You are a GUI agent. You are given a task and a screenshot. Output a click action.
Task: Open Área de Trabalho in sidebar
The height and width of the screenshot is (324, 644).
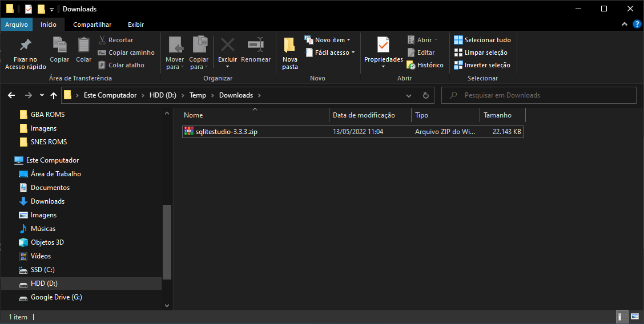click(x=56, y=174)
